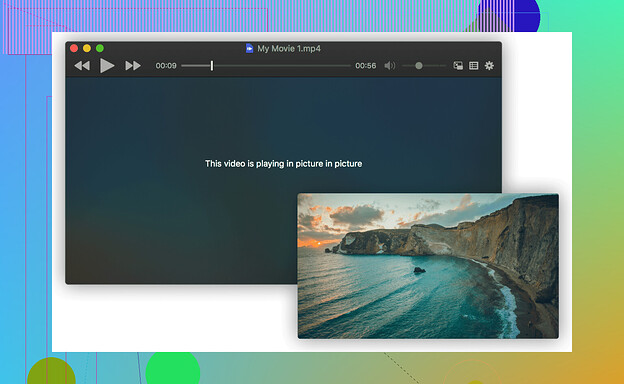Click the volume slider knob

[419, 66]
